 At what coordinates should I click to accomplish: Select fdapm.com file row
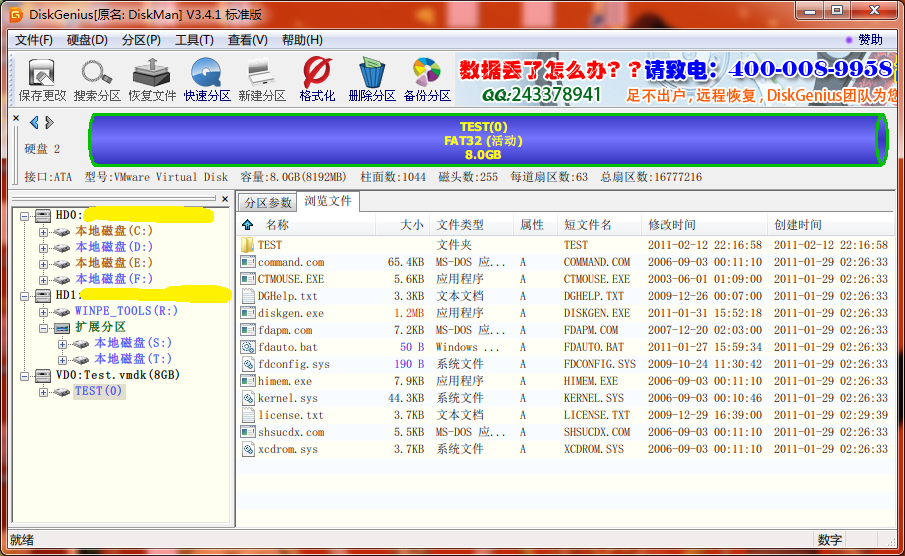[566, 330]
